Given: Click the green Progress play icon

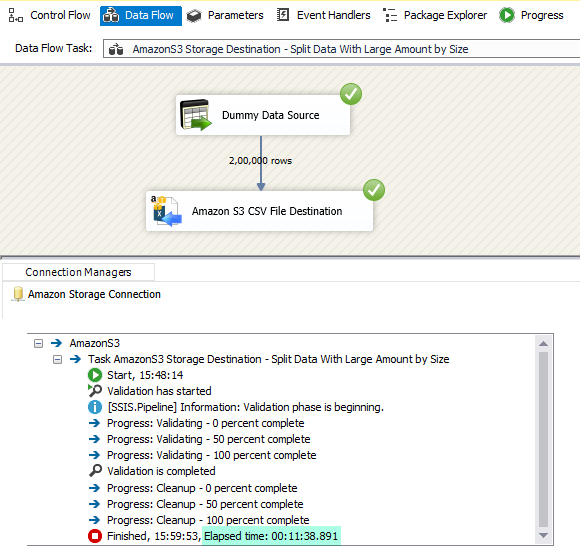Looking at the screenshot, I should [507, 15].
